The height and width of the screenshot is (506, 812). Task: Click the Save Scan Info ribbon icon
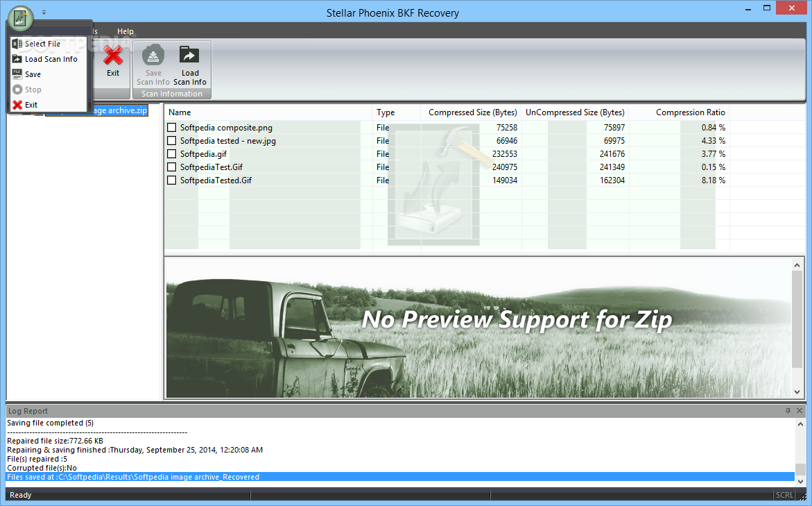tap(153, 65)
